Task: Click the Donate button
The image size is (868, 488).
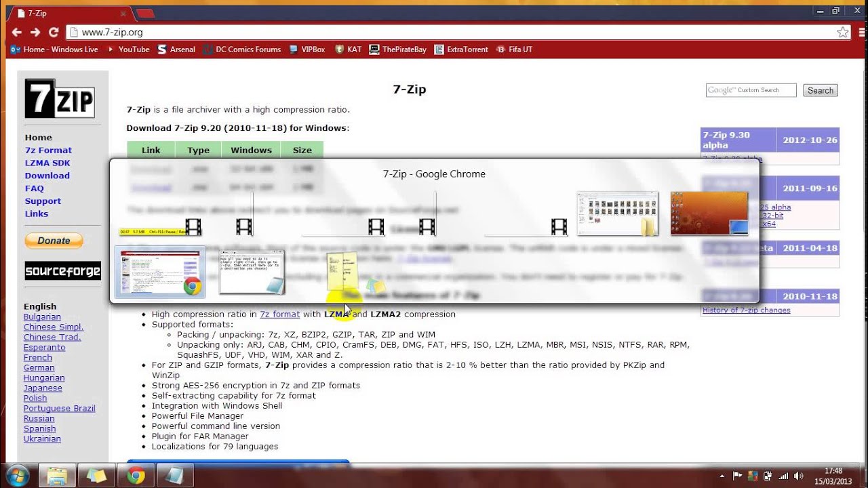Action: pos(54,241)
